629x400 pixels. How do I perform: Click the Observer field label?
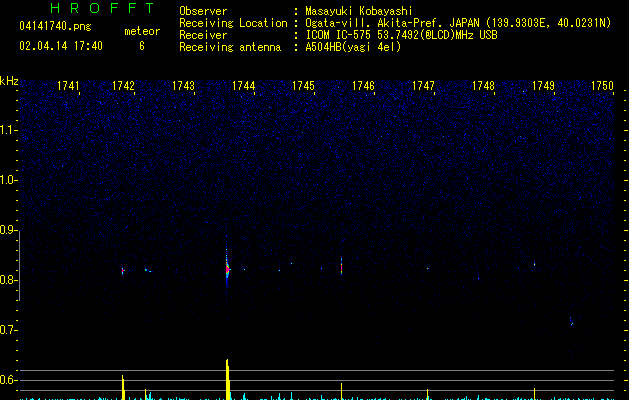[203, 11]
